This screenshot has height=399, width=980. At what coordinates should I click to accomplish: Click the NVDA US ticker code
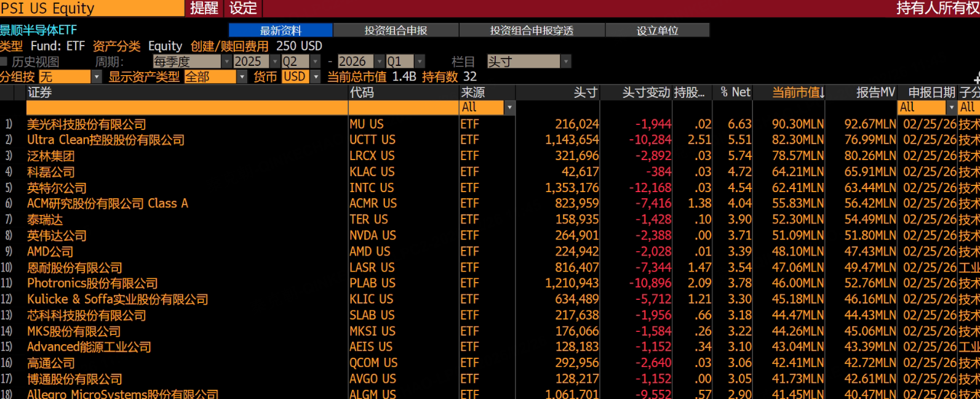coord(373,236)
